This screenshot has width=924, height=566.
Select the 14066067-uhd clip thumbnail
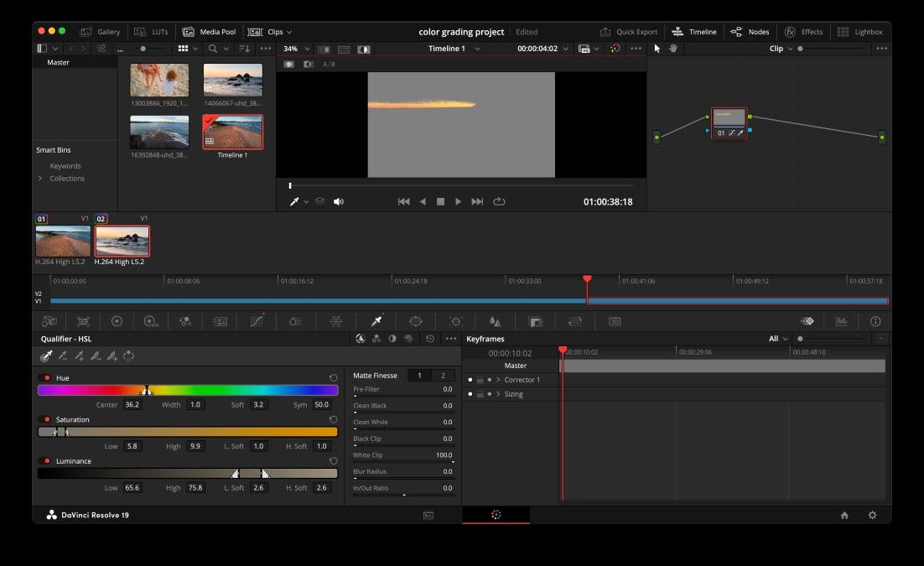click(232, 81)
